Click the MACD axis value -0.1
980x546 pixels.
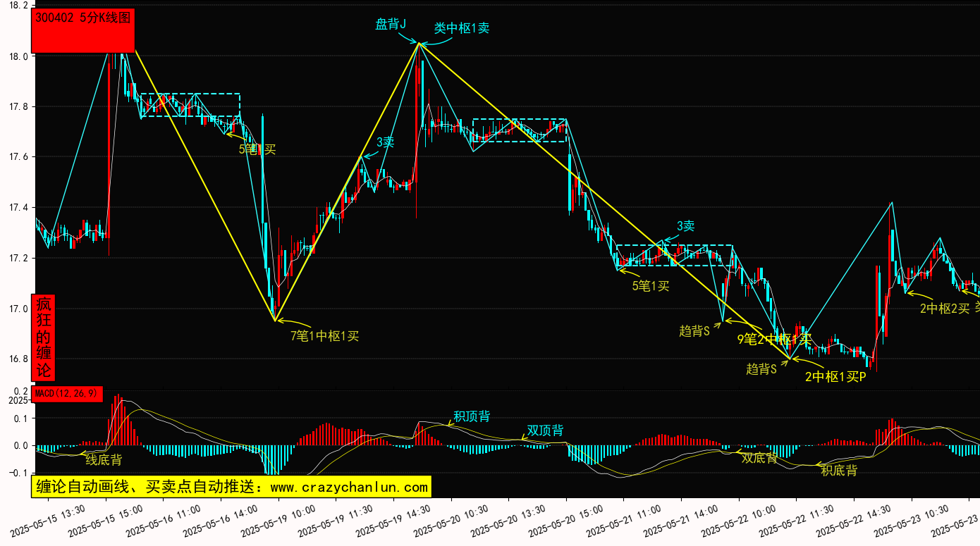point(18,473)
